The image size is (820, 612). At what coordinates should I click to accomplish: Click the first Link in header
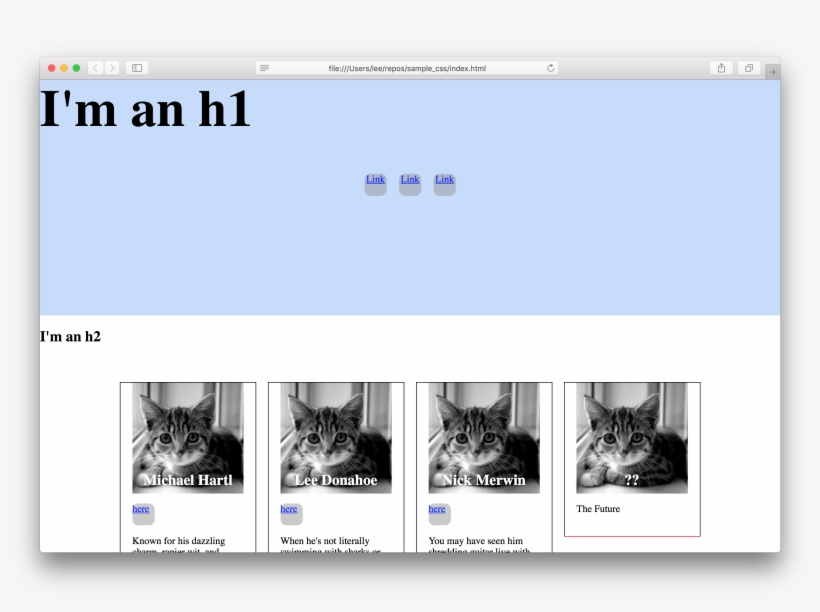pos(375,180)
